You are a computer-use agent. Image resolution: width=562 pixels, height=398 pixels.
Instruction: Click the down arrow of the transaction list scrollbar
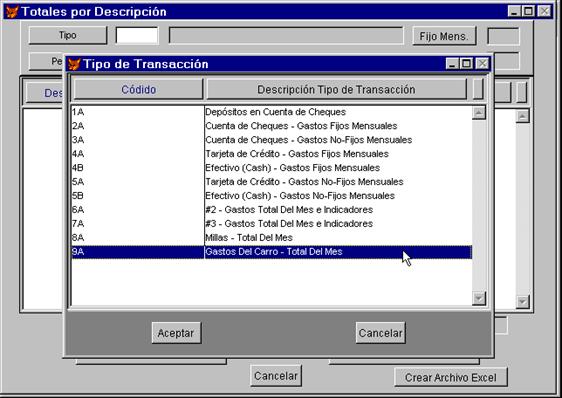479,298
